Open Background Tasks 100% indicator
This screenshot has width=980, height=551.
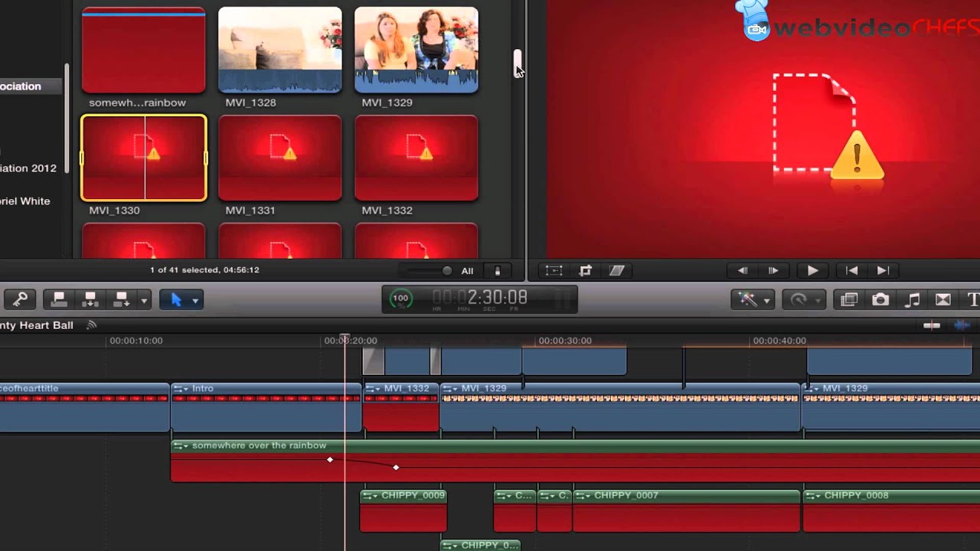pyautogui.click(x=400, y=298)
